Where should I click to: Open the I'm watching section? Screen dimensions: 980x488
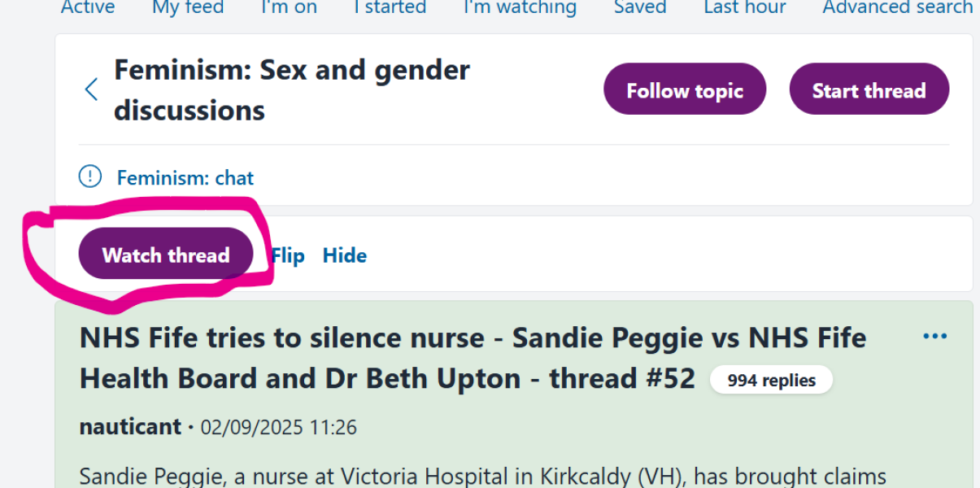tap(519, 8)
